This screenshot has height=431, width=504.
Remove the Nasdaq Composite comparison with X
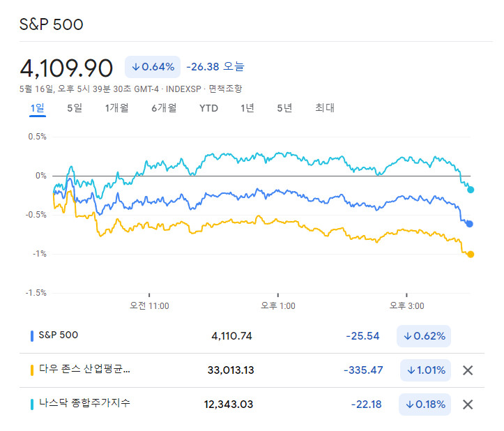point(468,404)
